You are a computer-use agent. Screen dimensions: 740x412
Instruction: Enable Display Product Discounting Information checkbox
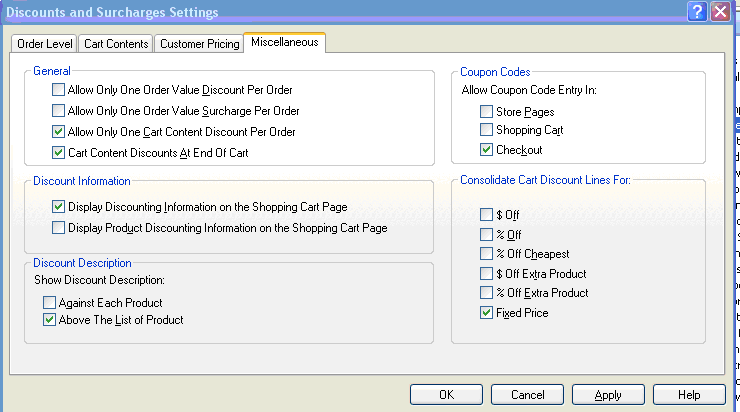(x=58, y=228)
